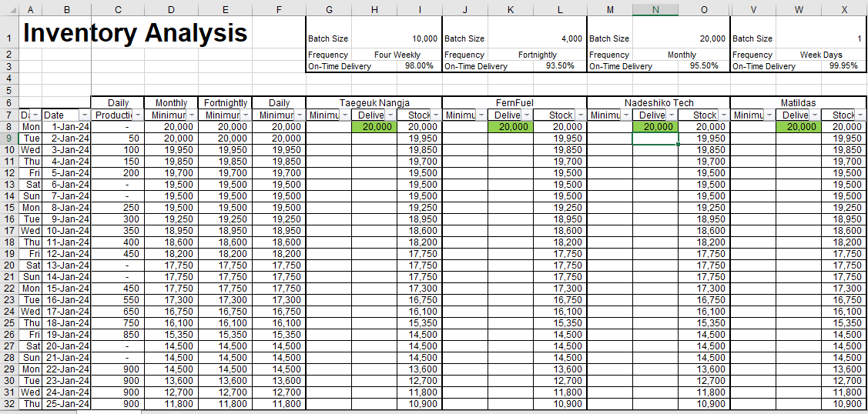Open the Nadeshiko Tech Stock filter arrow
The width and height of the screenshot is (868, 414).
coord(724,115)
